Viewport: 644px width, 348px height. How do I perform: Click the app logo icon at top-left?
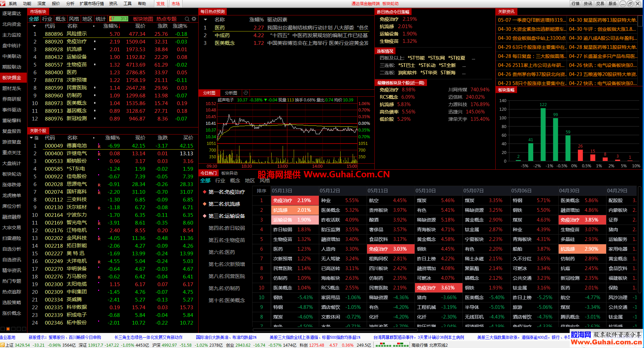click(x=3, y=3)
